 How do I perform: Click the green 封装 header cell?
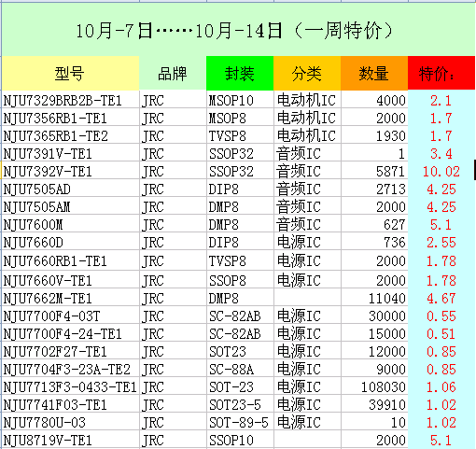click(x=240, y=74)
